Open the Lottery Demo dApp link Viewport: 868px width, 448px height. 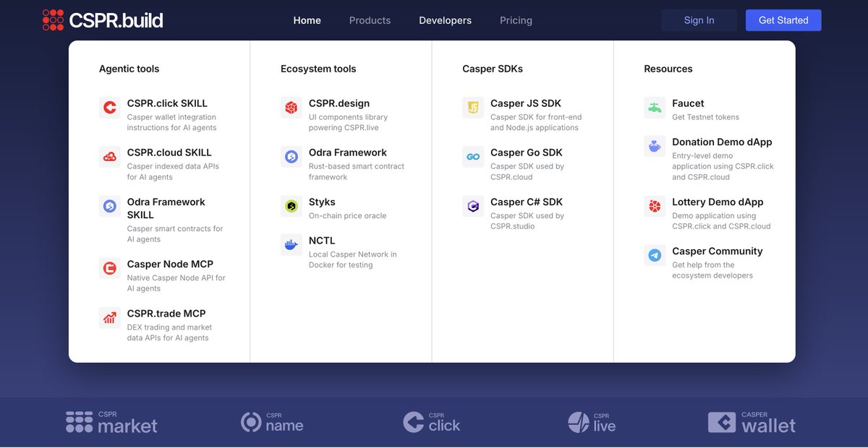click(718, 202)
